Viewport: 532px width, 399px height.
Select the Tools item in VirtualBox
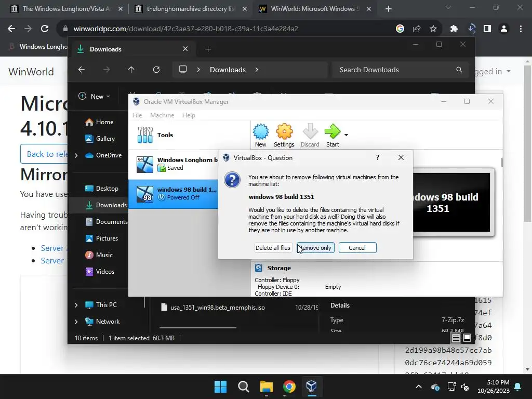pos(189,135)
